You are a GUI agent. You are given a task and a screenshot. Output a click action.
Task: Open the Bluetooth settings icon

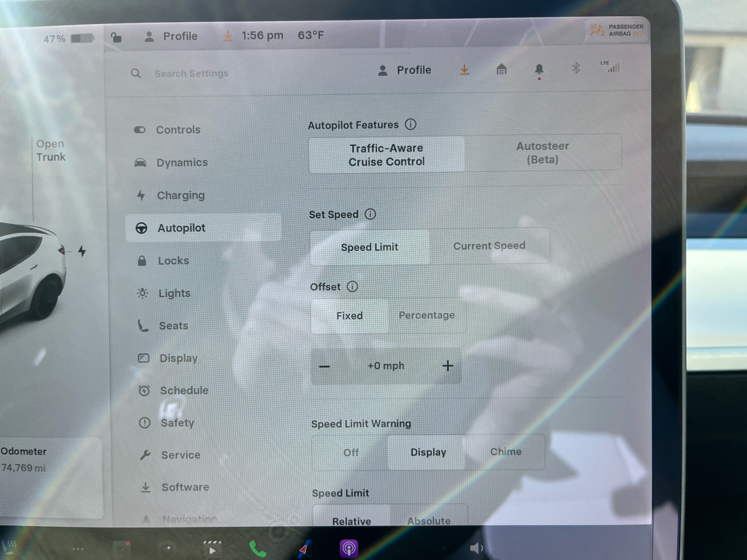click(575, 68)
